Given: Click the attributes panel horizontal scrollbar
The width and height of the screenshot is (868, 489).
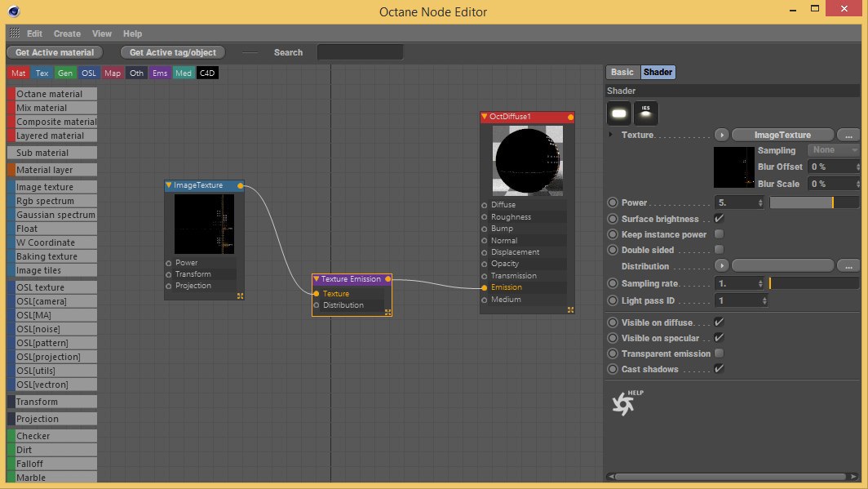Looking at the screenshot, I should (x=733, y=476).
